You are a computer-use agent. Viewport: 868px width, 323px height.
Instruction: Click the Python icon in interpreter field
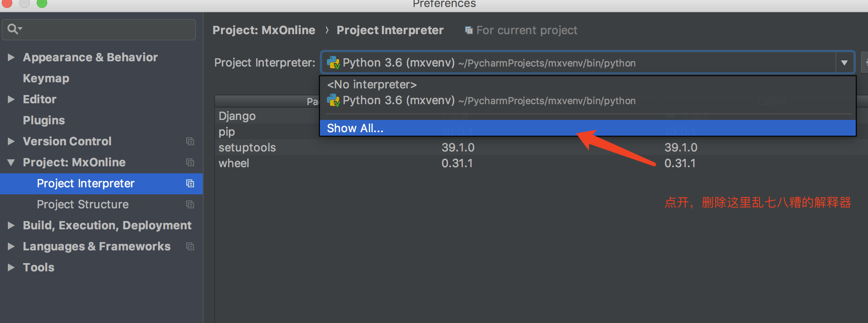(333, 63)
